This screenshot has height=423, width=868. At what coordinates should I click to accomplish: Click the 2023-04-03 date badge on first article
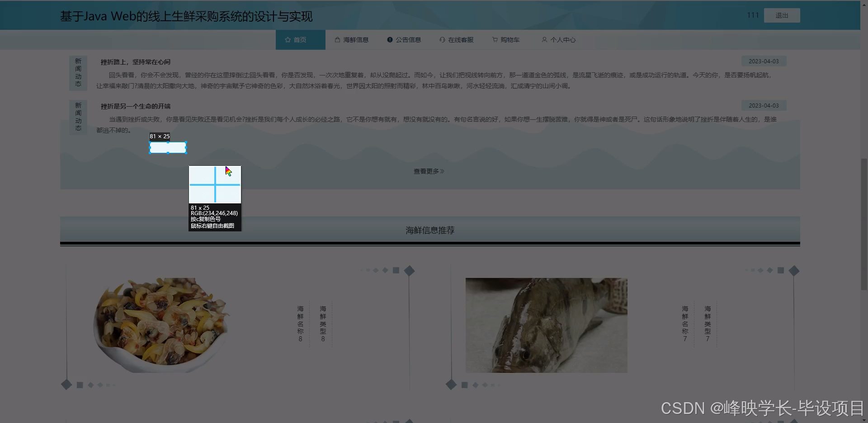coord(764,61)
